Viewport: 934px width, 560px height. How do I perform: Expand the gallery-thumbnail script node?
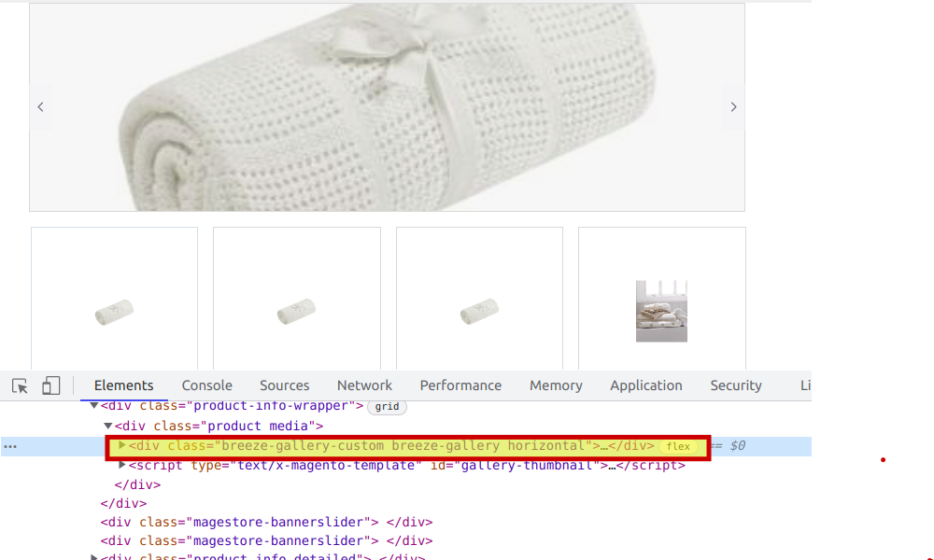(x=122, y=465)
